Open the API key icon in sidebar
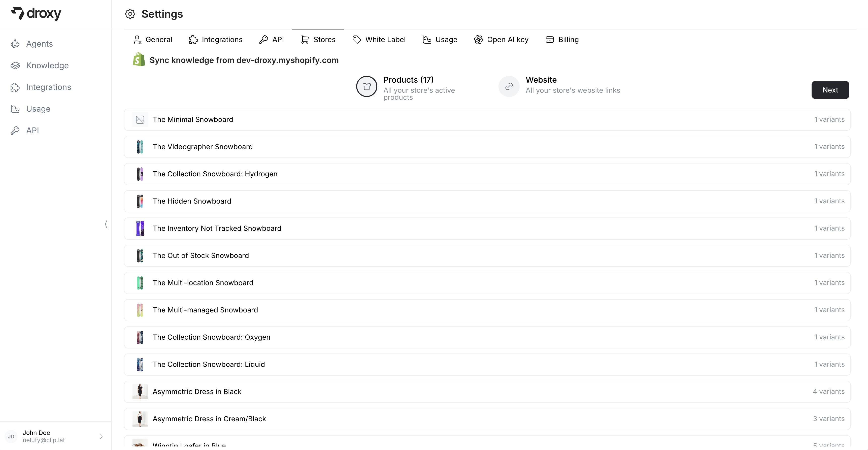868x450 pixels. pyautogui.click(x=15, y=131)
